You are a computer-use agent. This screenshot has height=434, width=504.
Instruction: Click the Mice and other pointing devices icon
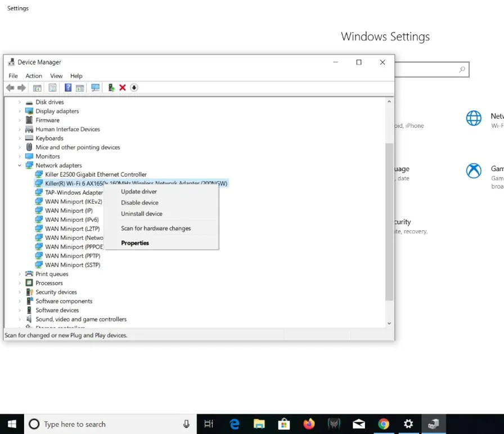[x=29, y=147]
